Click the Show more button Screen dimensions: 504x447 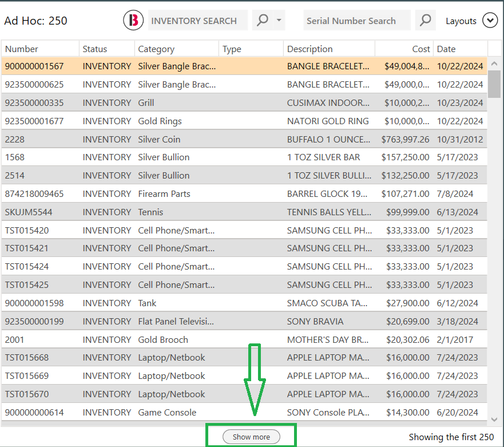coord(251,437)
